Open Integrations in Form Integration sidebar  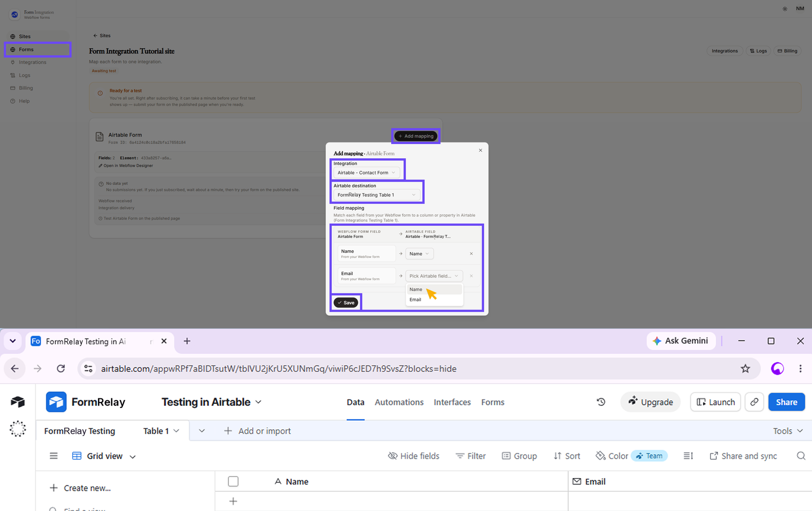click(x=32, y=62)
